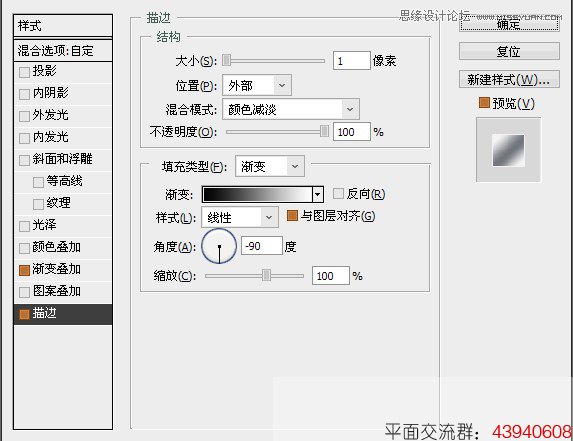This screenshot has height=441, width=573.
Task: Toggle the 反向(R) reverse checkbox
Action: point(338,194)
